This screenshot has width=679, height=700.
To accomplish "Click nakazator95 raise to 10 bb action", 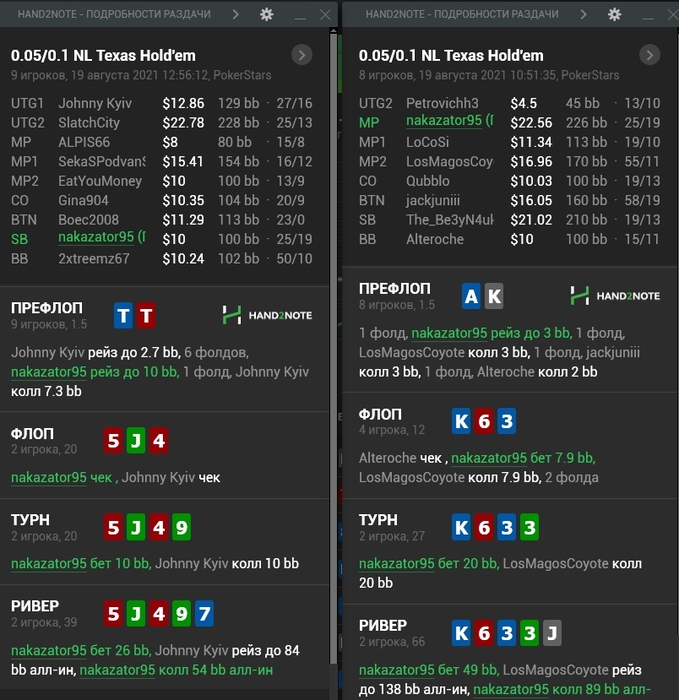I will (95, 372).
